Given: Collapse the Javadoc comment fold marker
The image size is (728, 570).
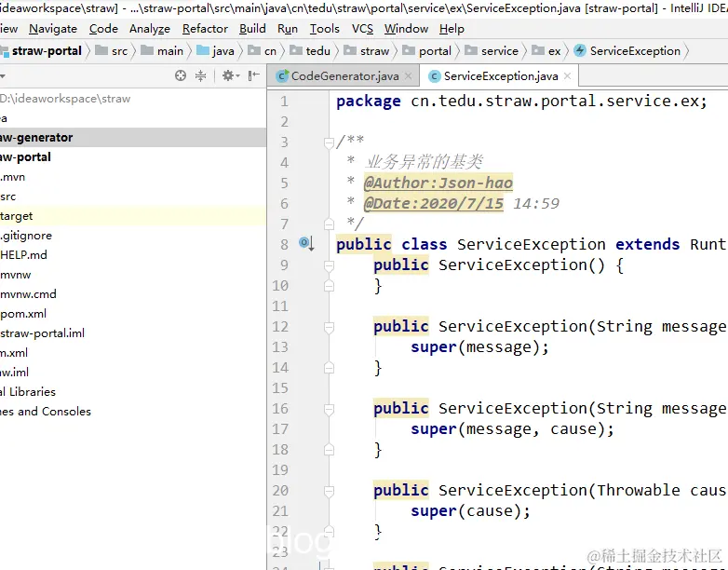Looking at the screenshot, I should [x=329, y=142].
